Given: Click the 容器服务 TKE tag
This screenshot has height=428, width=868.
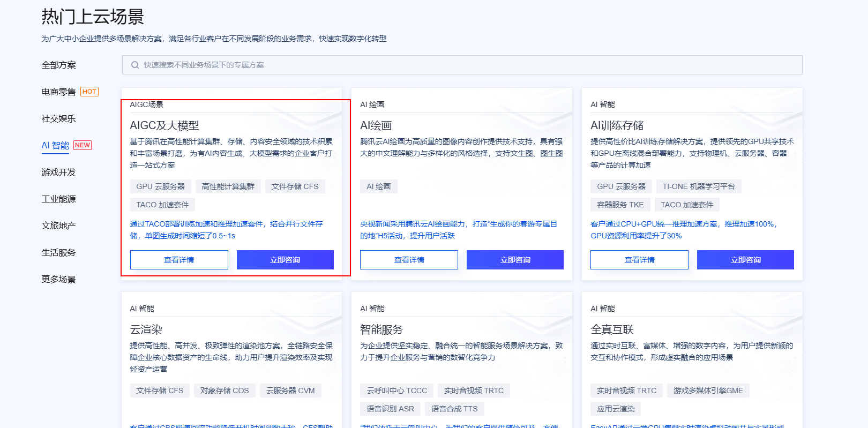Looking at the screenshot, I should coord(620,205).
